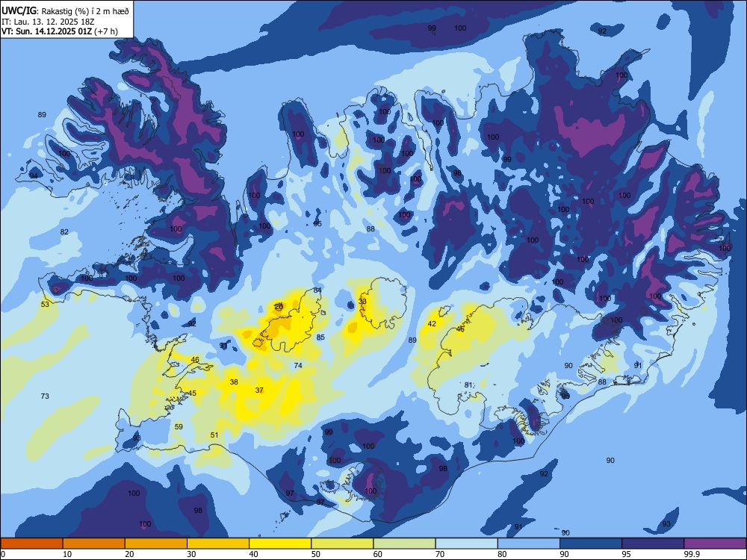
Task: Click the humidity value '59' on the map
Action: click(x=179, y=426)
